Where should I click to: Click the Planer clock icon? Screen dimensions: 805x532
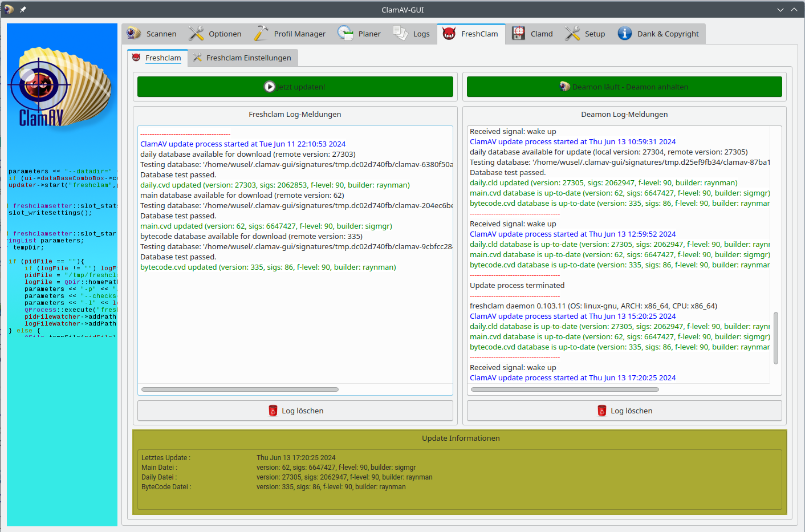(345, 33)
